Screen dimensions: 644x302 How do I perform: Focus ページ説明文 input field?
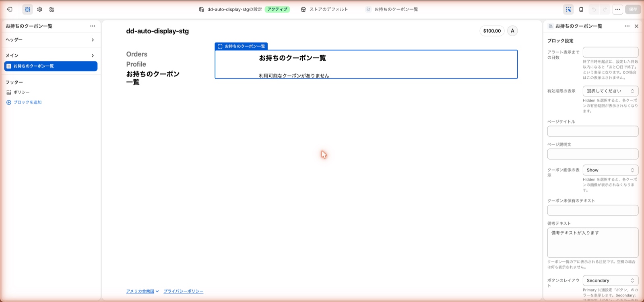tap(592, 154)
